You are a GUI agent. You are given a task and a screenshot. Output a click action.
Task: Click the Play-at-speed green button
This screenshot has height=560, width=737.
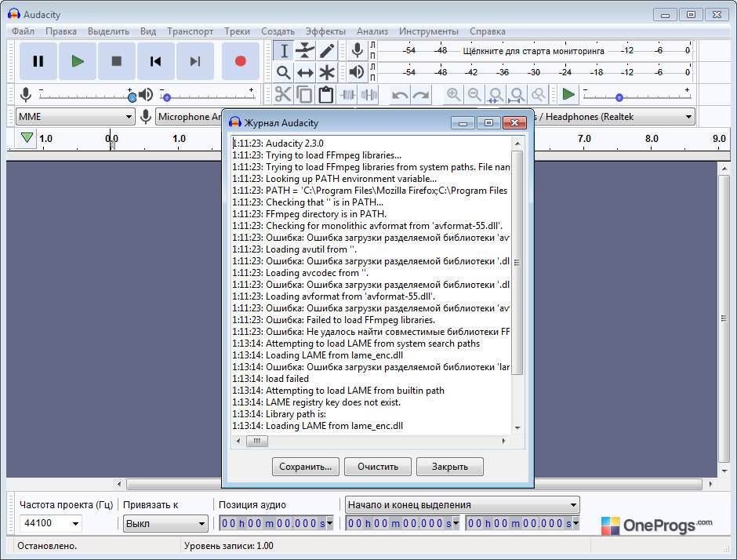click(568, 94)
